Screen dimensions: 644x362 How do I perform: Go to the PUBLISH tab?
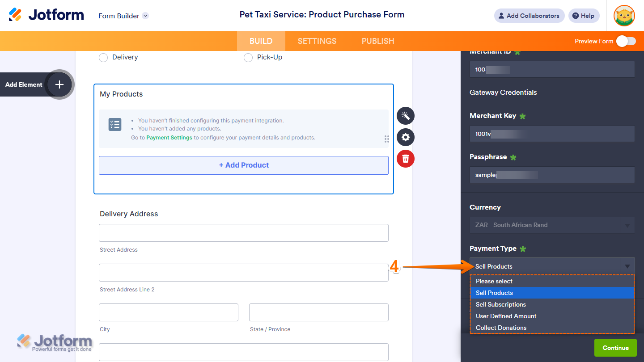tap(378, 41)
